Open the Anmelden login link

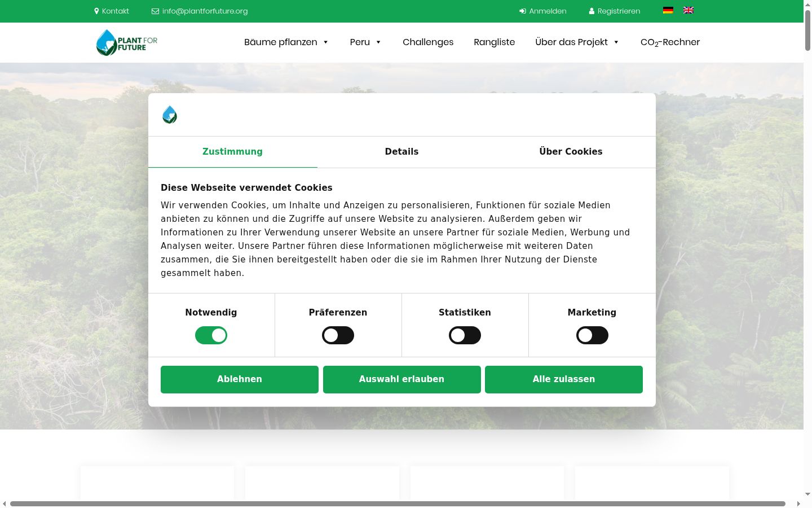click(x=543, y=11)
